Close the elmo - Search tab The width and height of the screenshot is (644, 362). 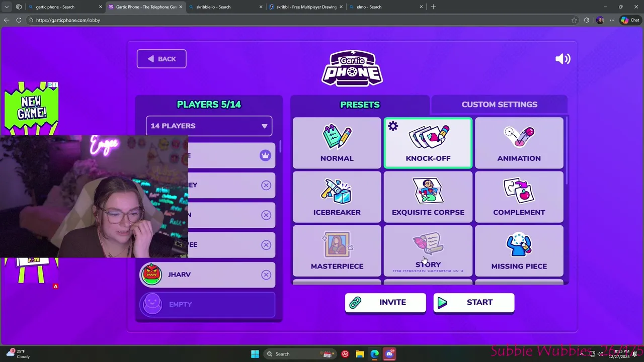point(421,7)
